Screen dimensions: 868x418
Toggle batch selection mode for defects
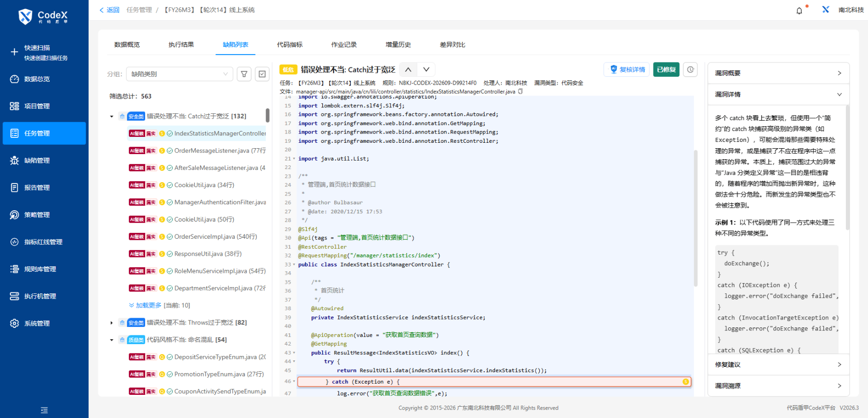pos(262,74)
